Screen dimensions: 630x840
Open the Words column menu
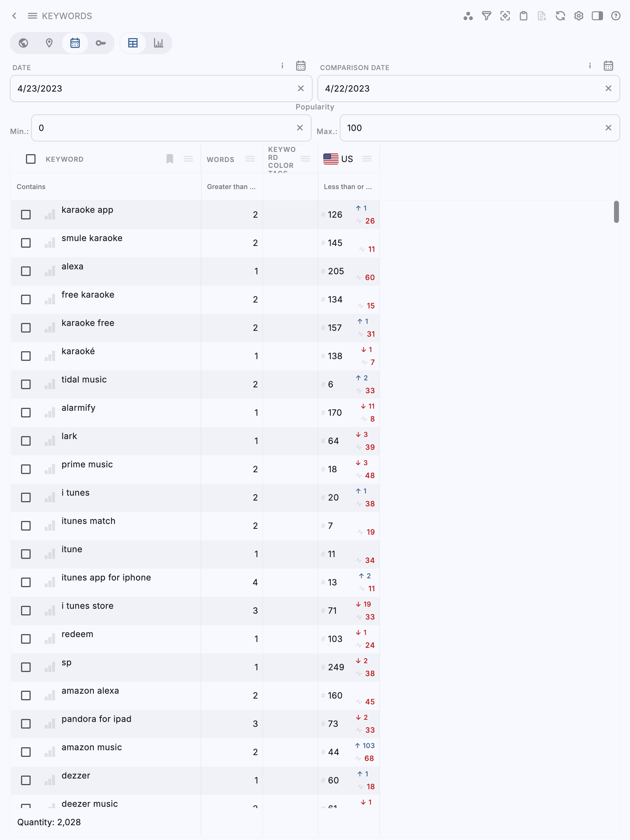tap(250, 159)
